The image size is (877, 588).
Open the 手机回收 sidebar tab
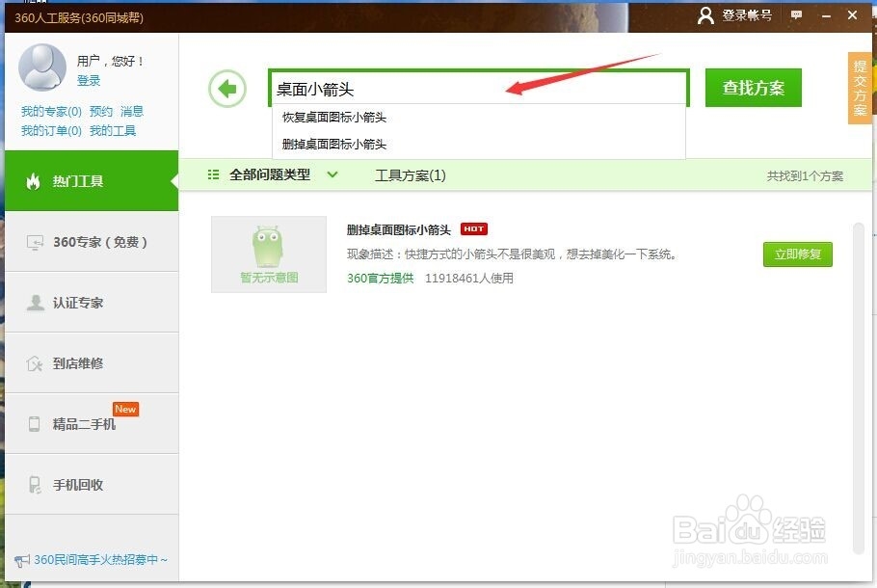click(x=92, y=485)
